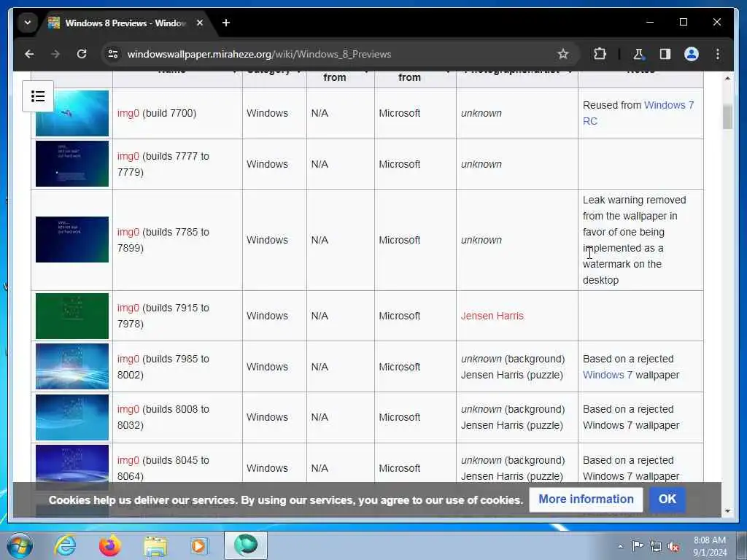
Task: Open the muted volume tray icon
Action: (x=673, y=546)
